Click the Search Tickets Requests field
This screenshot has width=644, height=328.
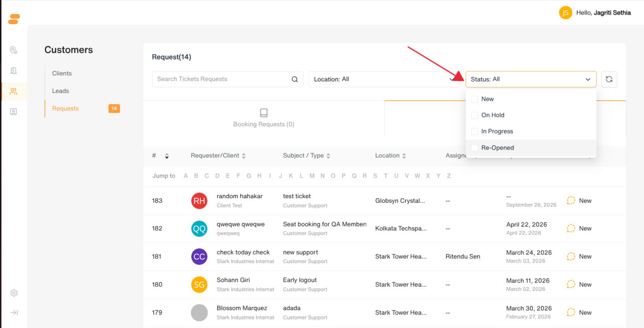(x=227, y=79)
